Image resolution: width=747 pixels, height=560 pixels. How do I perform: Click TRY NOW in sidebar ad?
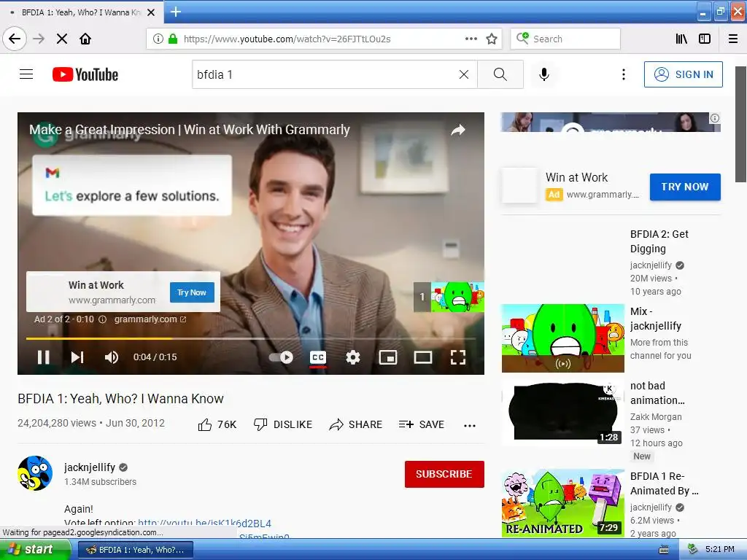tap(685, 187)
